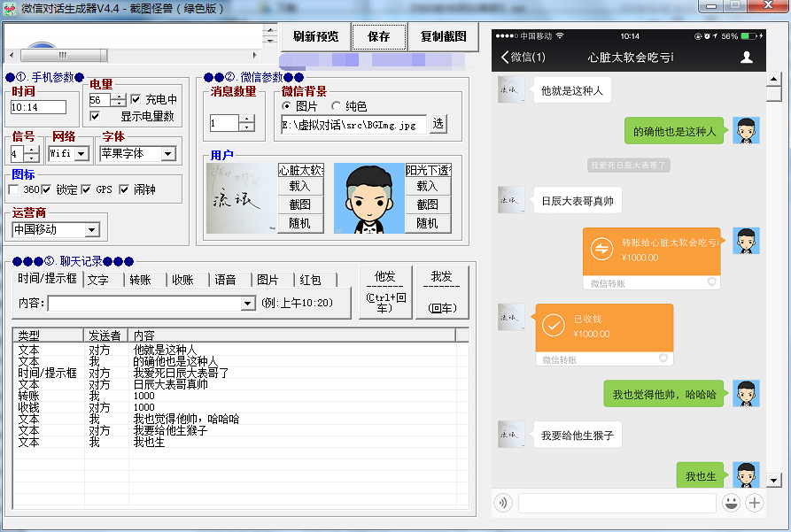Click the calligraphy user avatar in 用户 panel
The width and height of the screenshot is (791, 532).
pos(242,198)
